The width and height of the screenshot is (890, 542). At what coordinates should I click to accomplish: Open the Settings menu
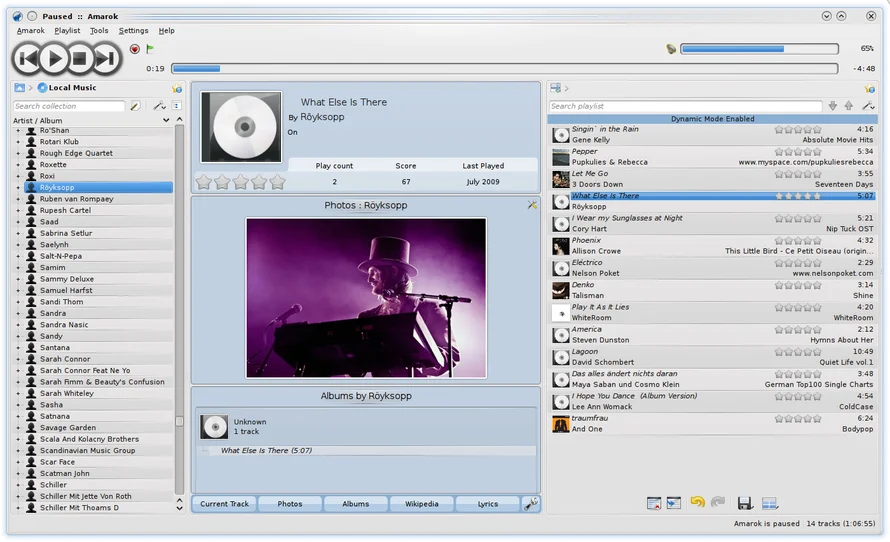(x=133, y=31)
